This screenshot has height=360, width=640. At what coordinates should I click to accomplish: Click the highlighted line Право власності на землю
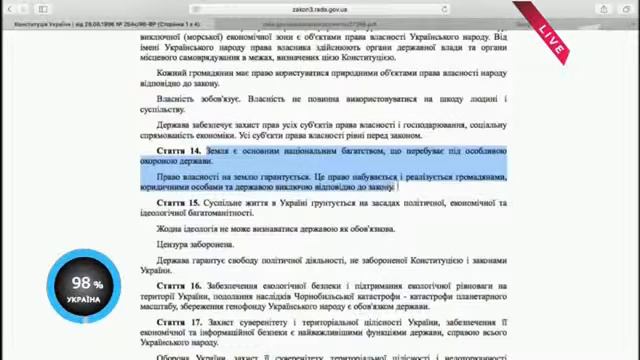point(323,182)
